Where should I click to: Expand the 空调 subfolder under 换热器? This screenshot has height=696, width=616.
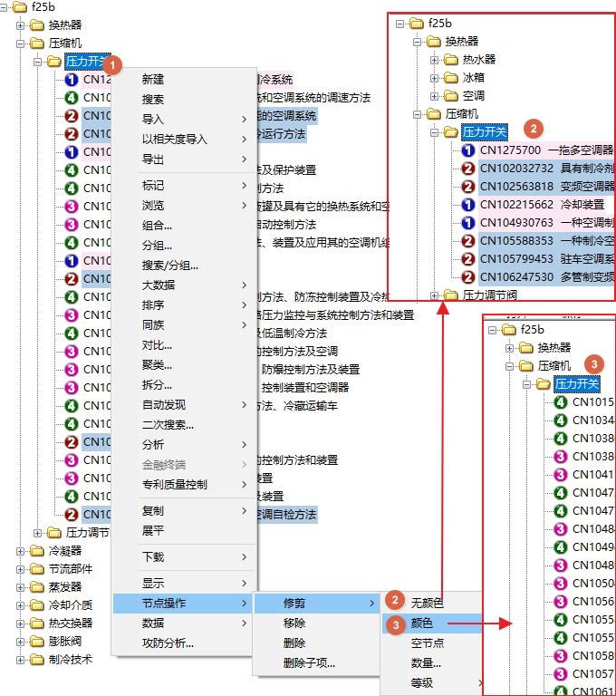coord(436,96)
